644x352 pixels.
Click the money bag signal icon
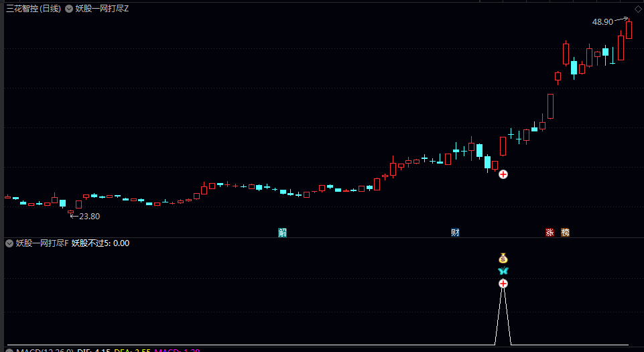click(x=503, y=258)
